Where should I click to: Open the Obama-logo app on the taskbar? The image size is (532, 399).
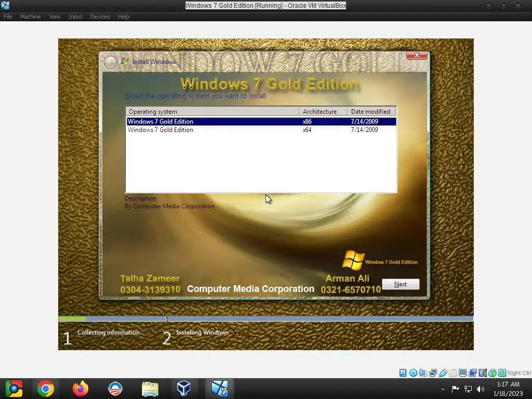pyautogui.click(x=115, y=389)
